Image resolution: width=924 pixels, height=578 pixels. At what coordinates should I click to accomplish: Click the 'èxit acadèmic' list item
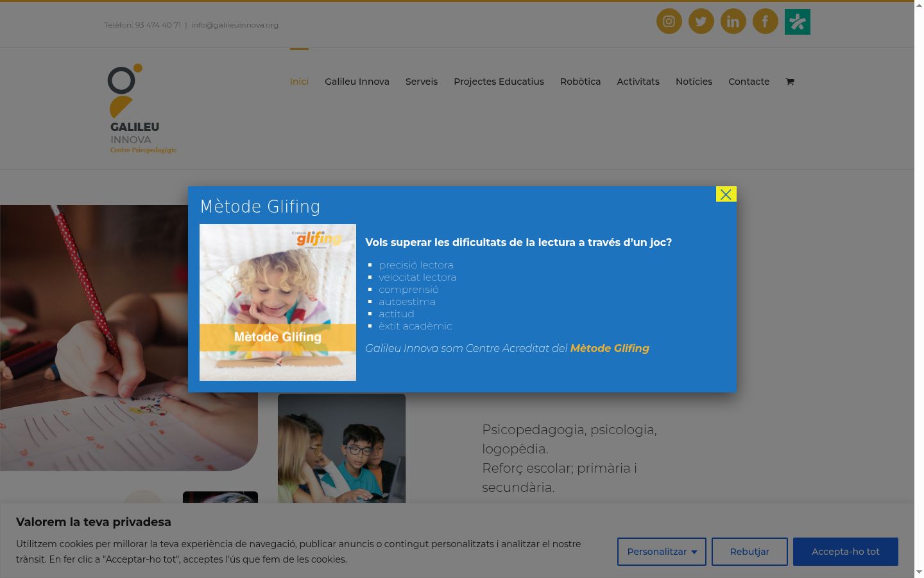[415, 326]
